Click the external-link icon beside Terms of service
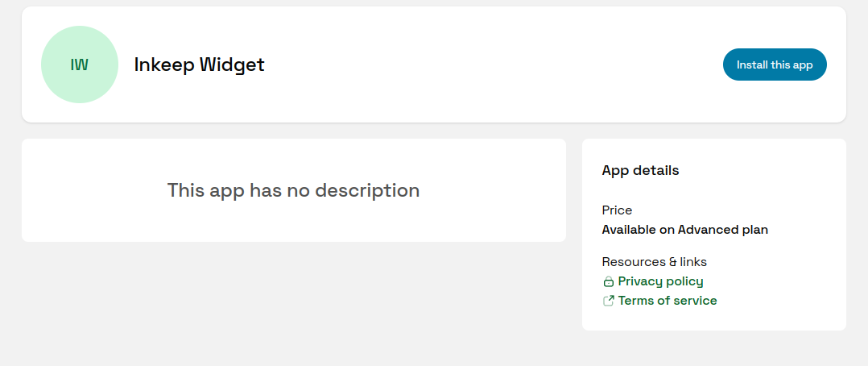868x366 pixels. point(609,301)
